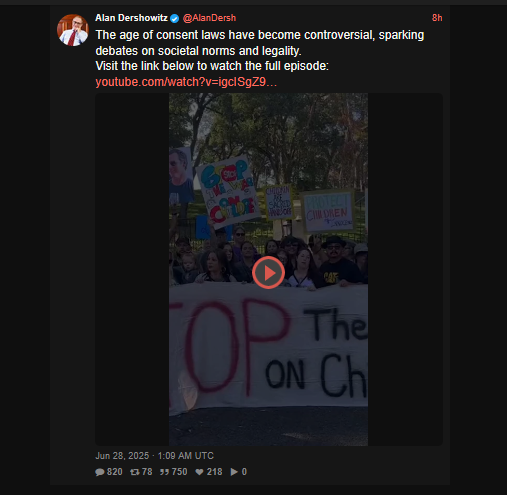Click the Jun 28, 2025 date line
Viewport: 507px width, 495px height.
pos(154,456)
